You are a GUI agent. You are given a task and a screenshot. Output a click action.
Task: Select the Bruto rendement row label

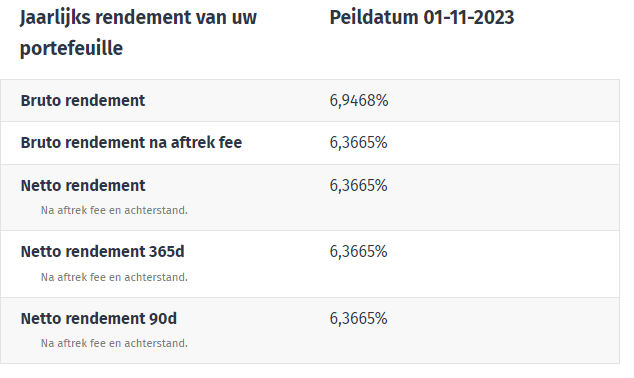click(x=82, y=101)
